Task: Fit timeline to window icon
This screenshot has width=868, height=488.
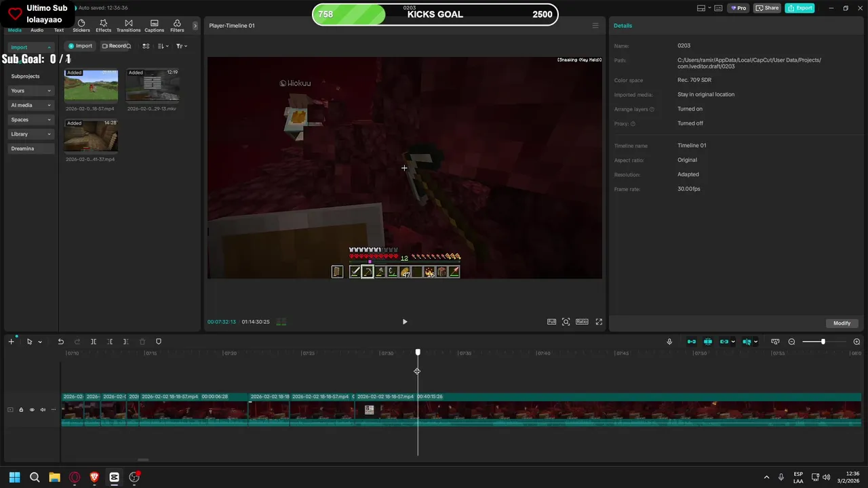Action: 775,342
